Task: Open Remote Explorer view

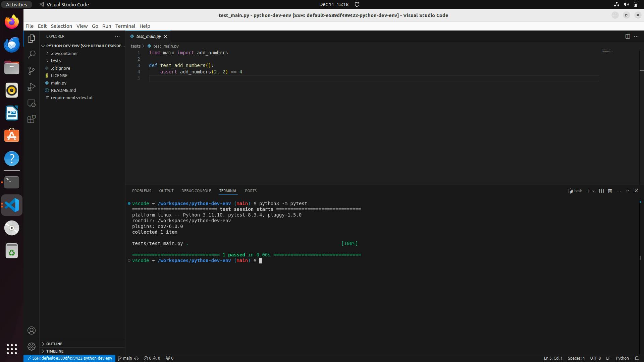Action: tap(32, 103)
